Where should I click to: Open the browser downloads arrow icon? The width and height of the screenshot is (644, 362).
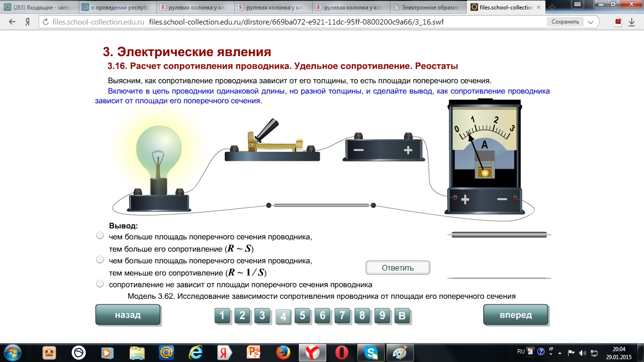tap(632, 22)
